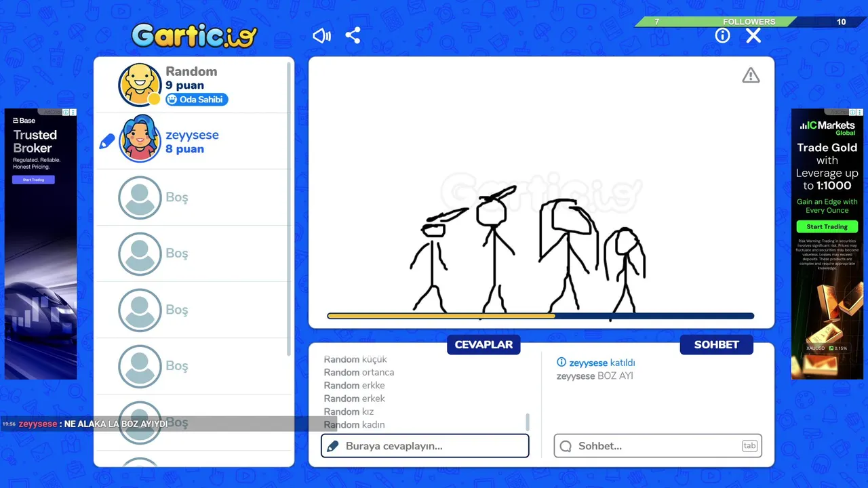The height and width of the screenshot is (488, 868).
Task: Click the player list scrollbar
Action: point(289,210)
